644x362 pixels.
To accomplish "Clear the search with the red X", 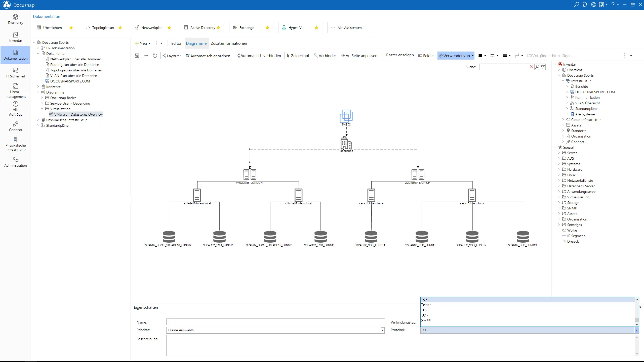I will point(531,67).
